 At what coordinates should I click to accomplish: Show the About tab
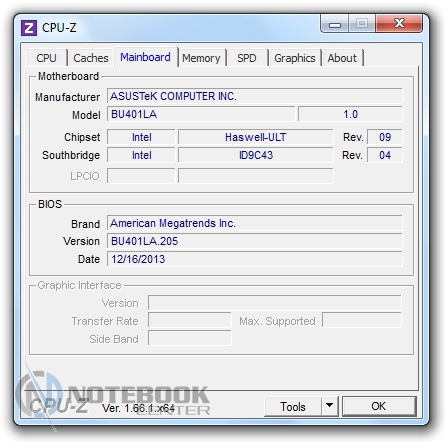(x=342, y=58)
